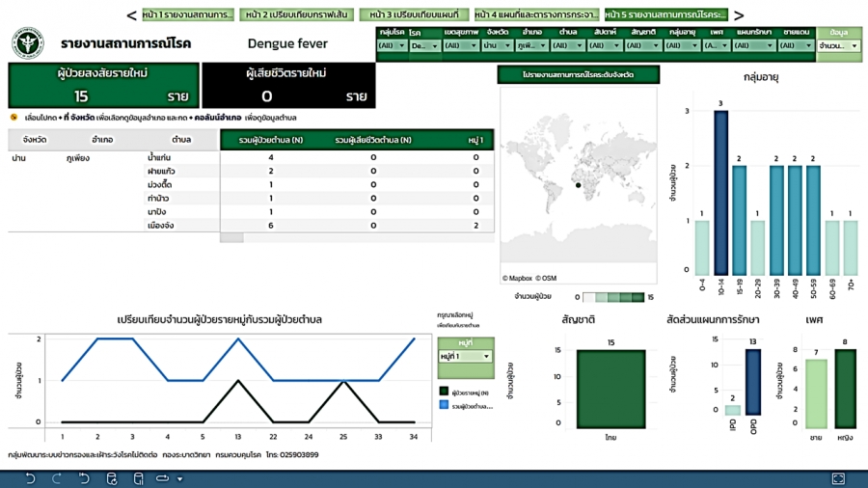Viewport: 868px width, 488px height.
Task: Click the Tableau undo icon
Action: point(30,478)
